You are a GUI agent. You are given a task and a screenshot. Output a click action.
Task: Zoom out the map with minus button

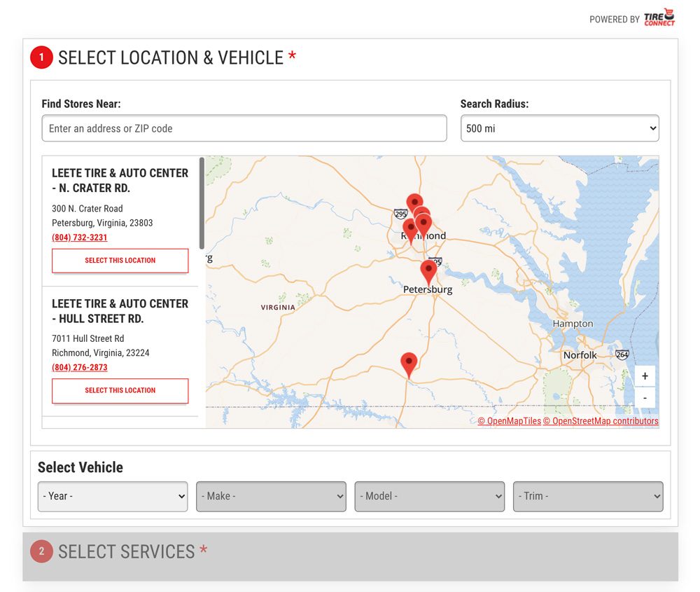(645, 397)
